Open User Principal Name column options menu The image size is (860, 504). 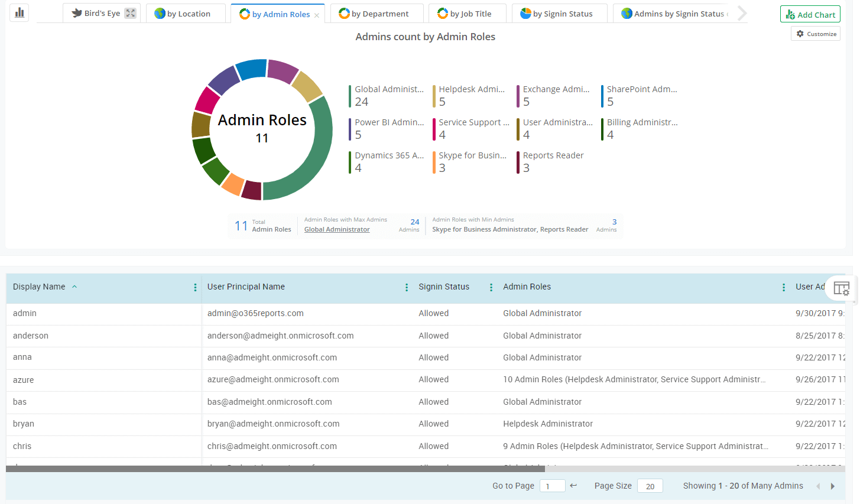tap(406, 287)
